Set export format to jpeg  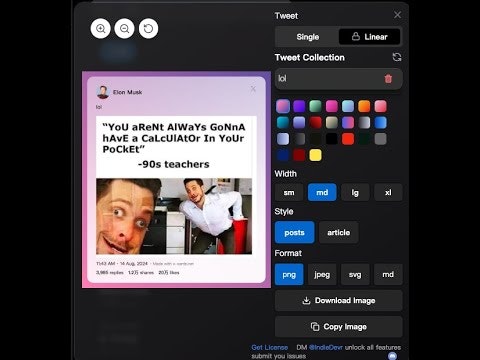[322, 275]
